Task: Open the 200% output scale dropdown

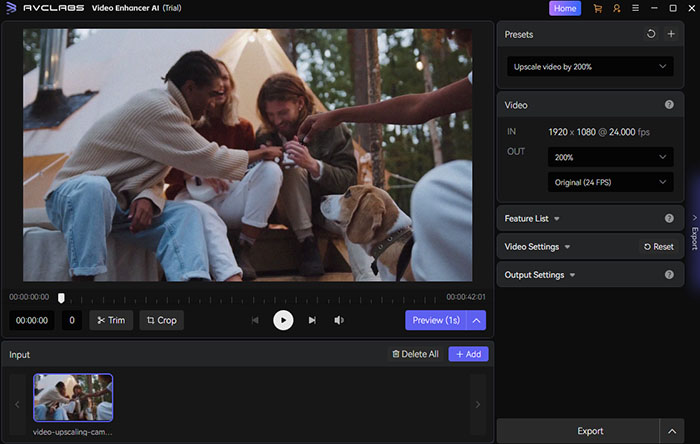Action: 610,157
